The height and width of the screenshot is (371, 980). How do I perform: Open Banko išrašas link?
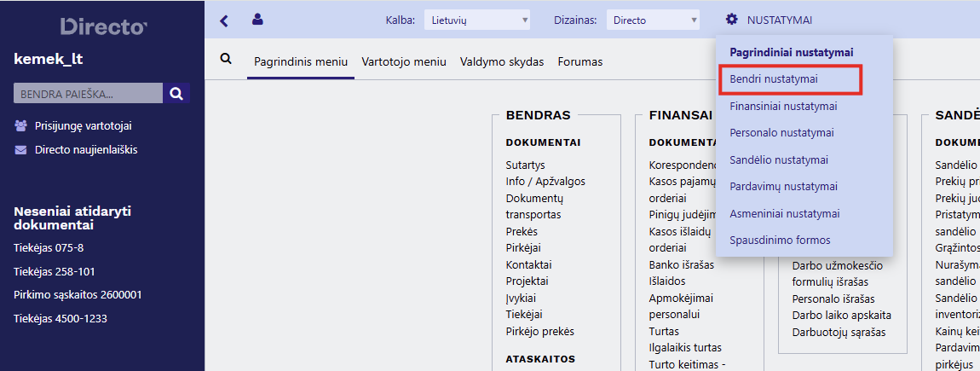pos(681,264)
